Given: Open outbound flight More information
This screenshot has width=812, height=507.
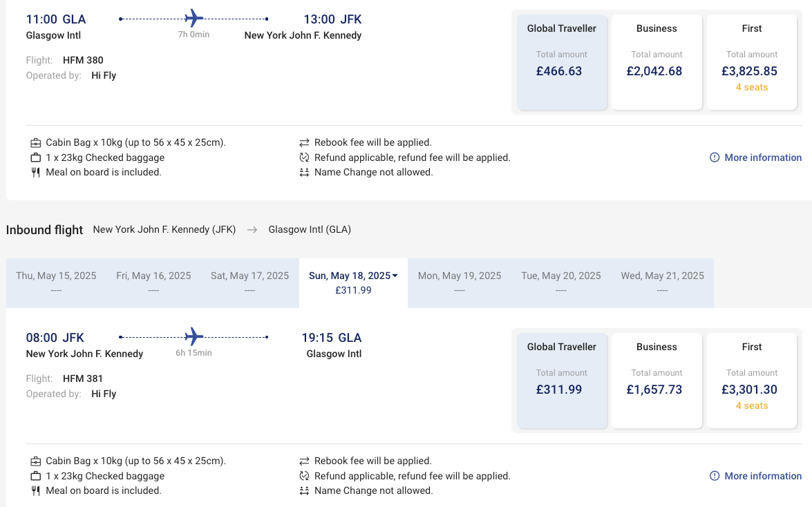Looking at the screenshot, I should point(756,157).
